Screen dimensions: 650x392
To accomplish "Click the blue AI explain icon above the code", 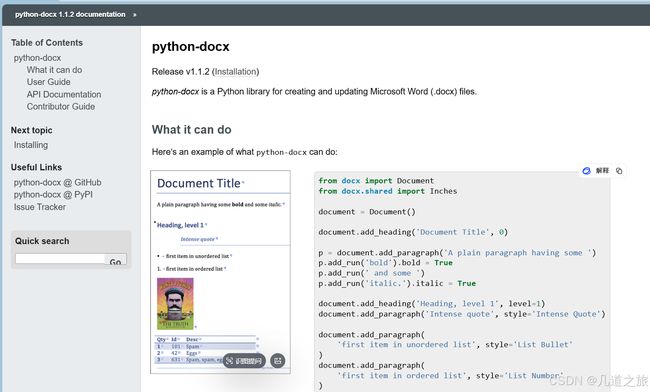I will point(586,171).
